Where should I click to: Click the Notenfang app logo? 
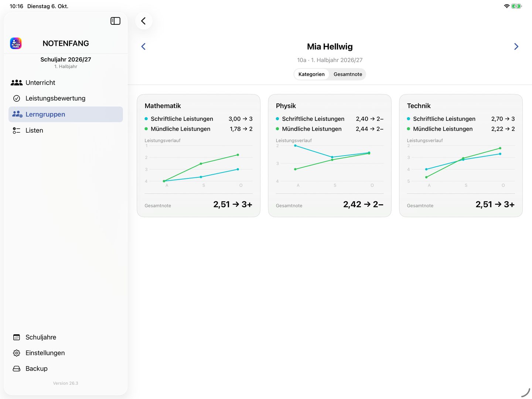[x=16, y=43]
